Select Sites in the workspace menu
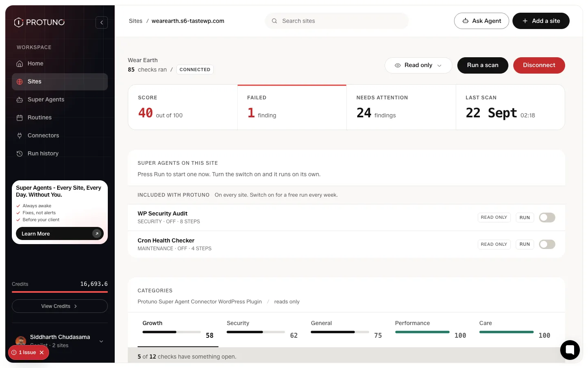Image resolution: width=588 pixels, height=368 pixels. tap(60, 81)
